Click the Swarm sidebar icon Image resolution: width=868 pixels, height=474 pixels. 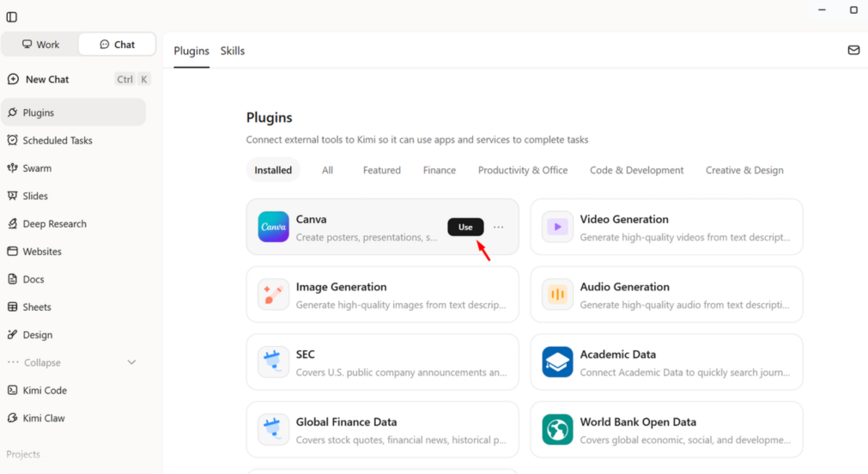click(x=12, y=167)
